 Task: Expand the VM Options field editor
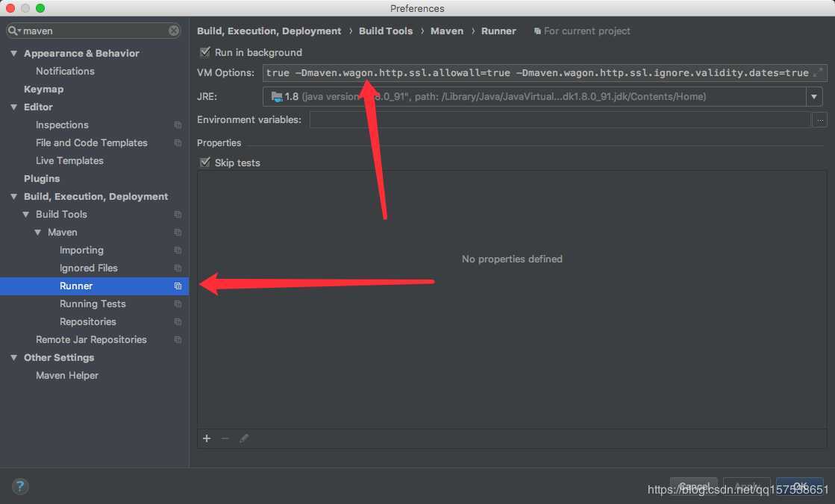coord(818,72)
